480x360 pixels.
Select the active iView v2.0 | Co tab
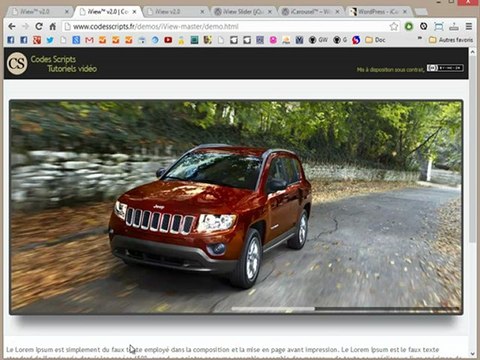(107, 12)
